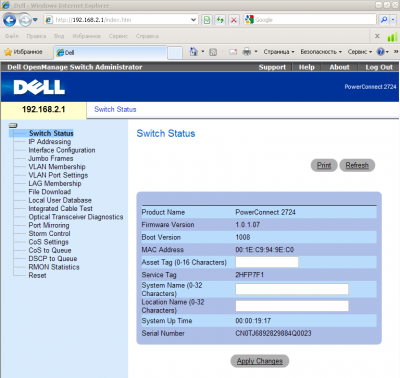Open CoS Settings page
Viewport: 400px width, 378px height.
pyautogui.click(x=48, y=242)
